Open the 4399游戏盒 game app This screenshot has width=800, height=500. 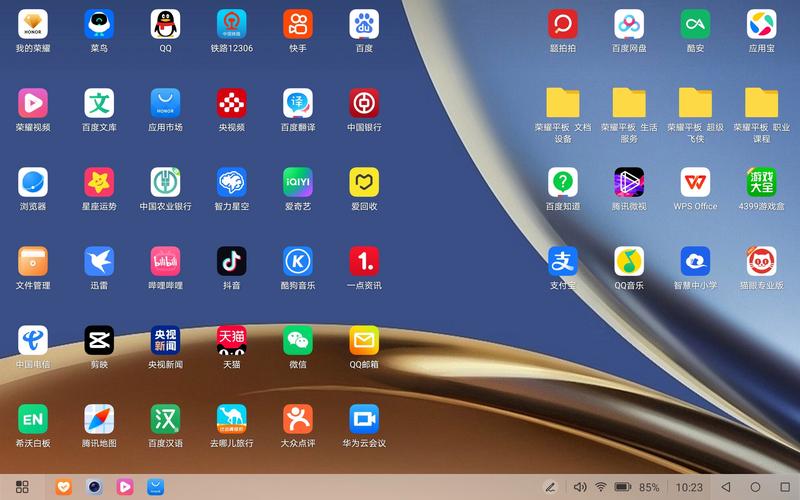(762, 182)
